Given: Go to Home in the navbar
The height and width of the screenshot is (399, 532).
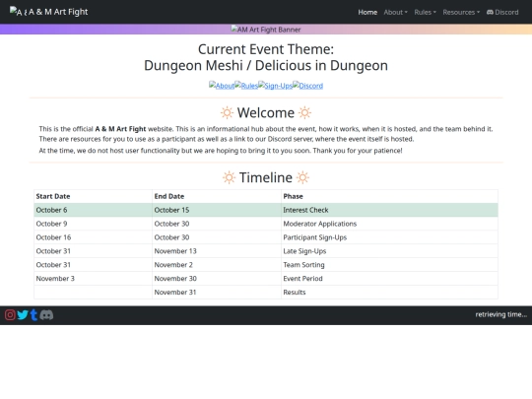Looking at the screenshot, I should [367, 12].
